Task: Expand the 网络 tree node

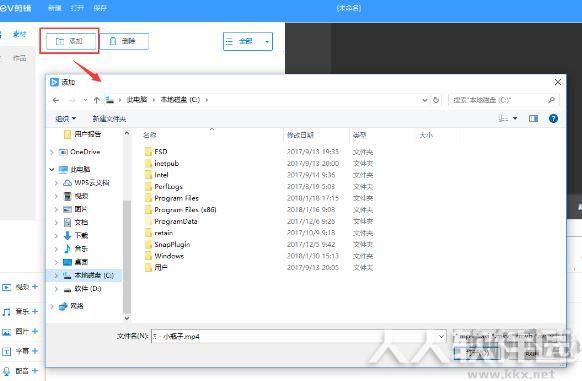Action: (52, 306)
